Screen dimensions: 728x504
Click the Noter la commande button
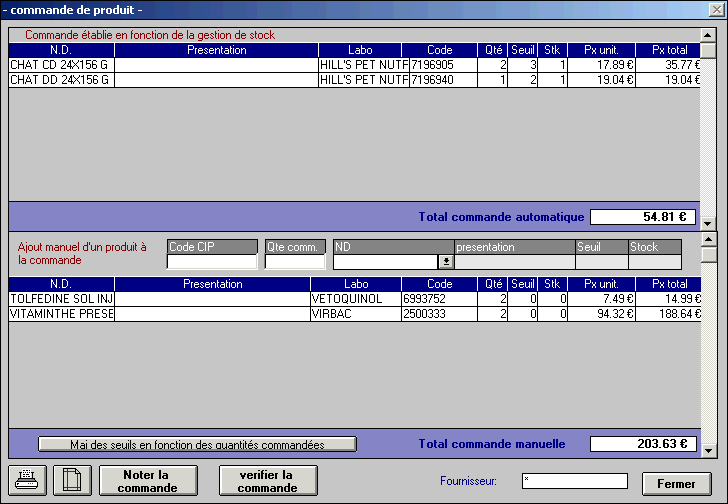tap(148, 481)
